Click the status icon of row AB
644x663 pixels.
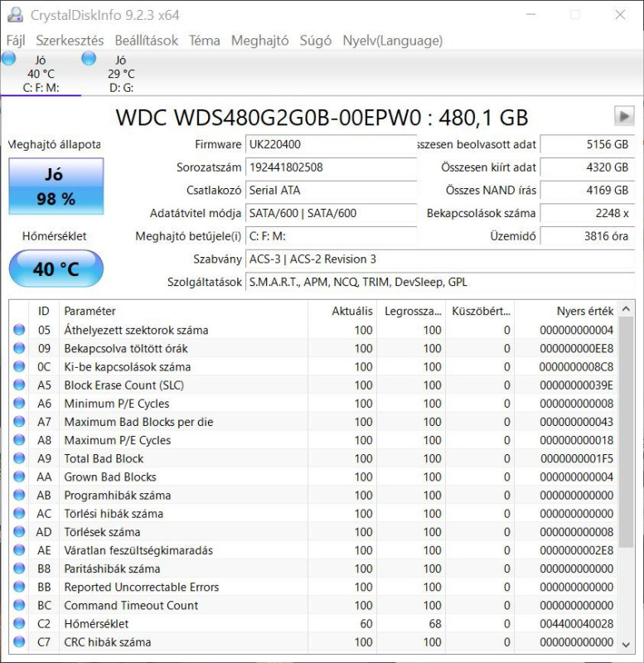[19, 495]
